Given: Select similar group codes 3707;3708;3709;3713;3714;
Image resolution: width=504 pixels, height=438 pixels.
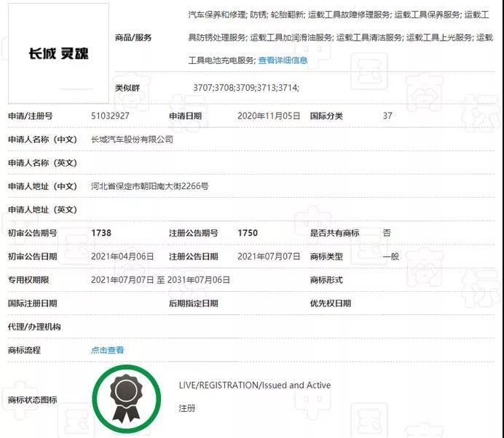Looking at the screenshot, I should click(x=246, y=87).
